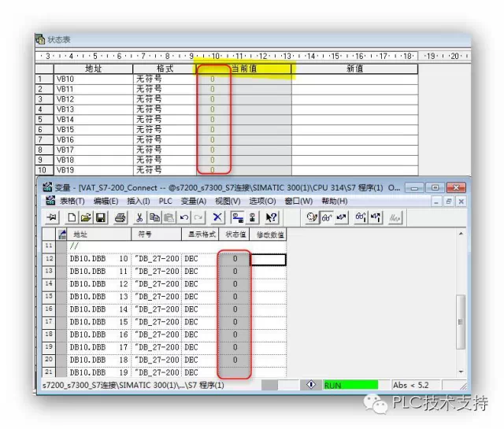Print the variable table
This screenshot has width=504, height=429.
120,217
